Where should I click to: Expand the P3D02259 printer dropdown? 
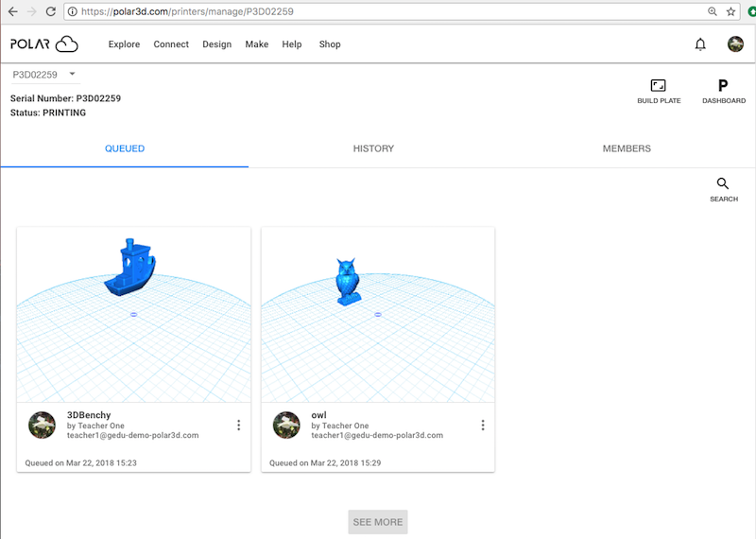[43, 75]
